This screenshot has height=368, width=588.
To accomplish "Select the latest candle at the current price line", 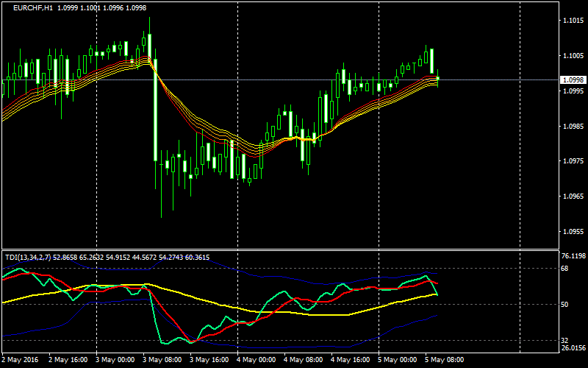I will (437, 79).
